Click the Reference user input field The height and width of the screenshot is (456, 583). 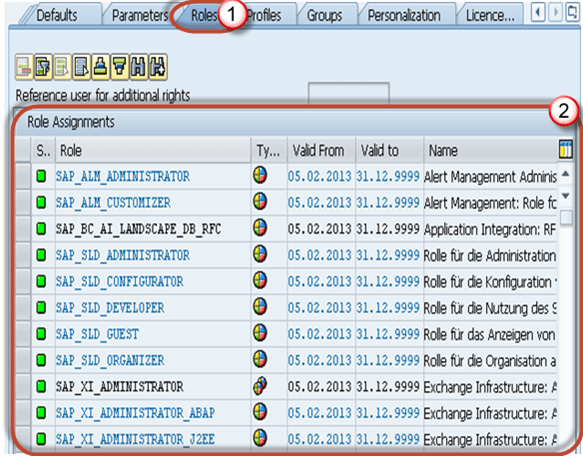pos(348,93)
